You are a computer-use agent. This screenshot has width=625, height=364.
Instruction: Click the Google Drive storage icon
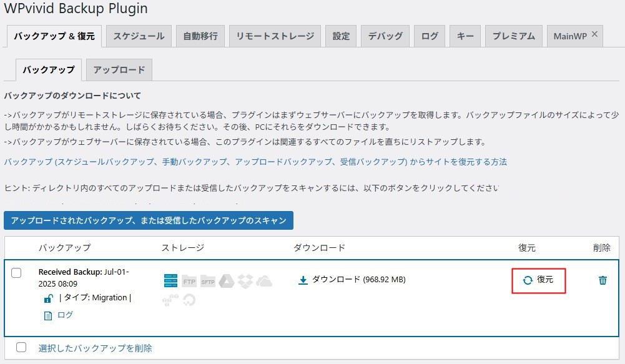click(x=227, y=281)
